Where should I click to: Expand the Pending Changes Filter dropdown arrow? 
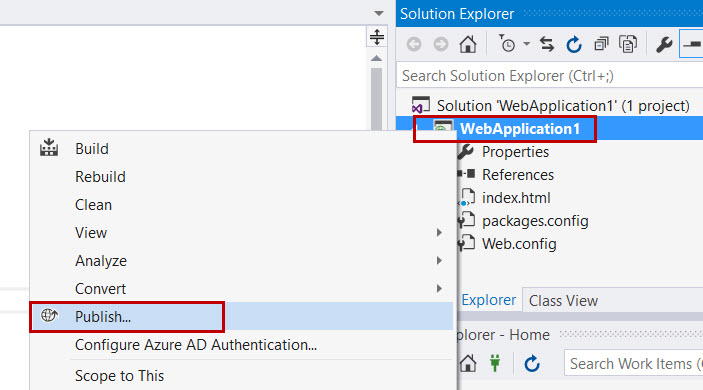(x=526, y=44)
